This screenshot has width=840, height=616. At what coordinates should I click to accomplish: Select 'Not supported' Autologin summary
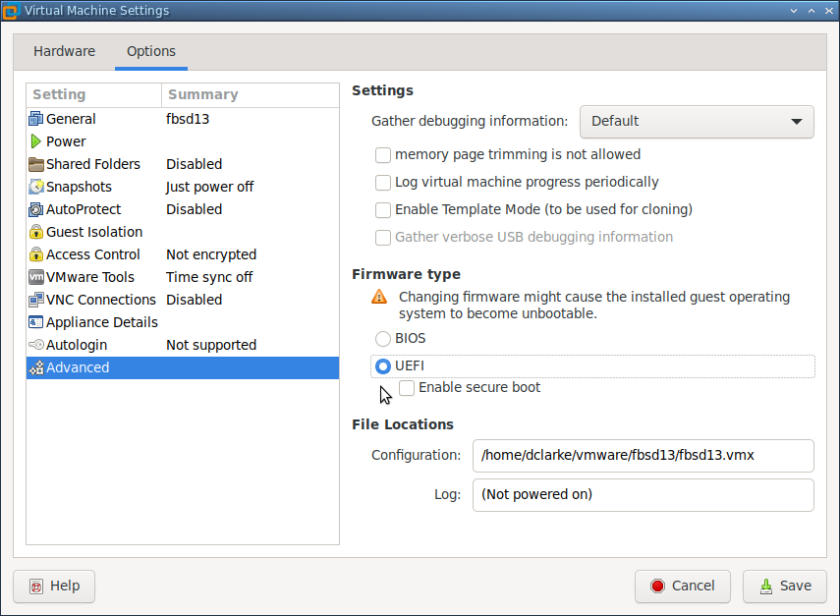pos(211,346)
